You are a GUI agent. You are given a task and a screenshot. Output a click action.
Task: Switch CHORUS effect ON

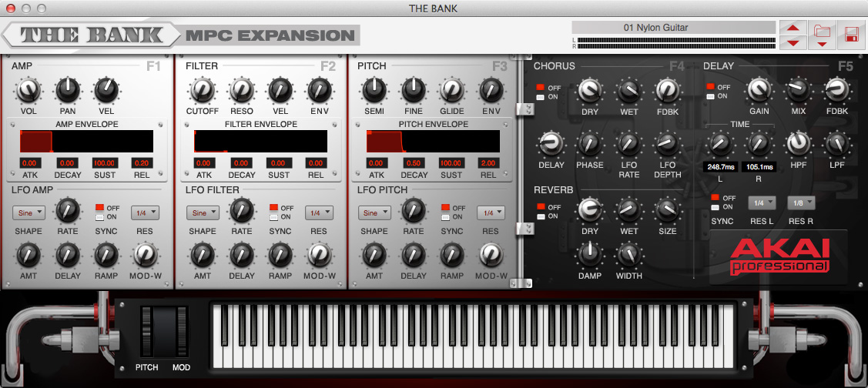pyautogui.click(x=540, y=97)
